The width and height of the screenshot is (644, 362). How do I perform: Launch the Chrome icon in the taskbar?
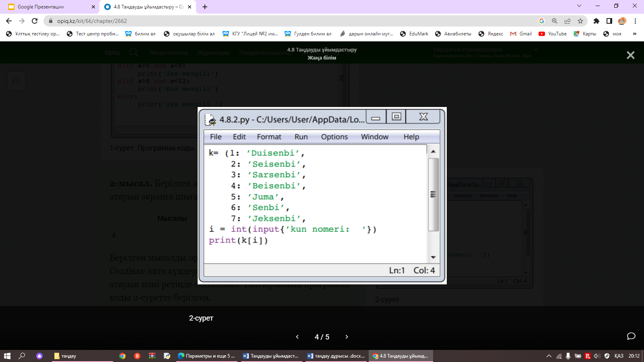[x=122, y=356]
